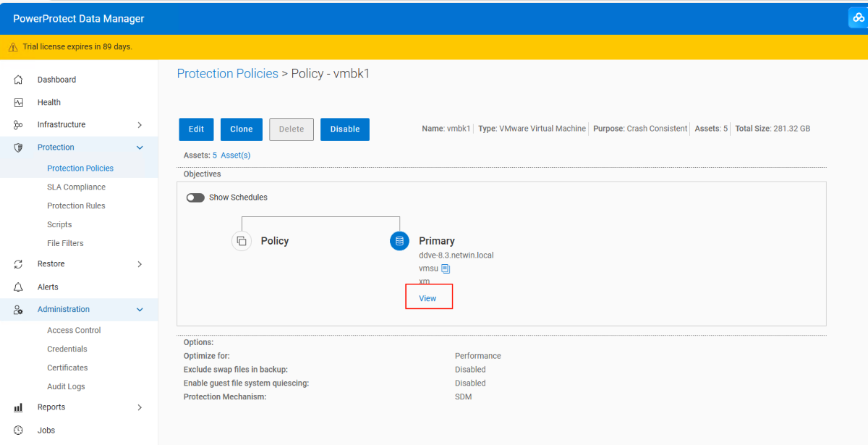Screen dimensions: 868x445
Task: Click the Administration user-lock icon
Action: click(x=19, y=310)
